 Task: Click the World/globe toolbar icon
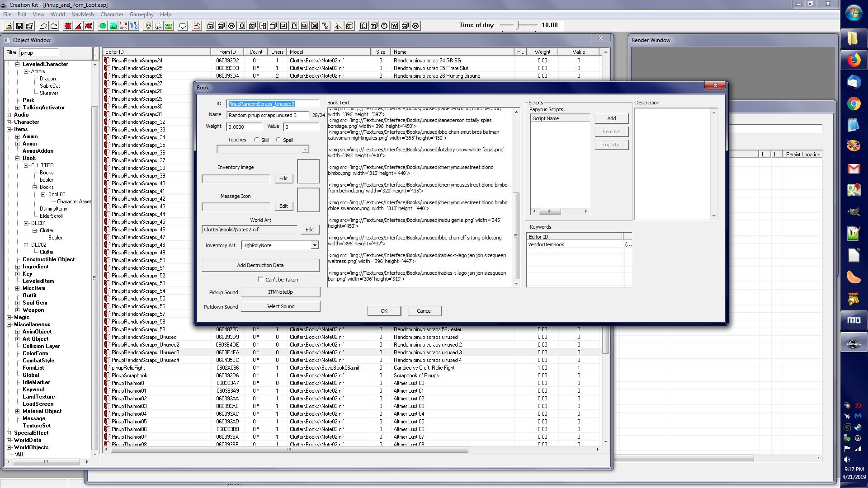click(x=103, y=26)
